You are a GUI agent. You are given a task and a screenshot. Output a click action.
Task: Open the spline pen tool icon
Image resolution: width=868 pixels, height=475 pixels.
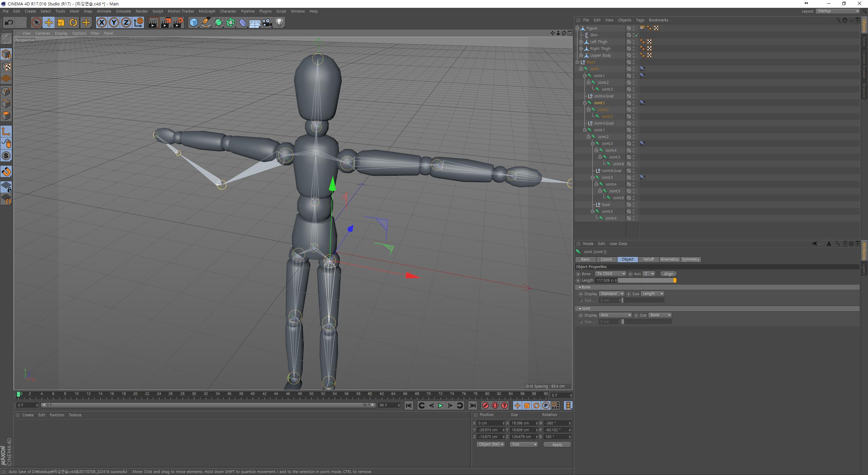click(x=206, y=23)
